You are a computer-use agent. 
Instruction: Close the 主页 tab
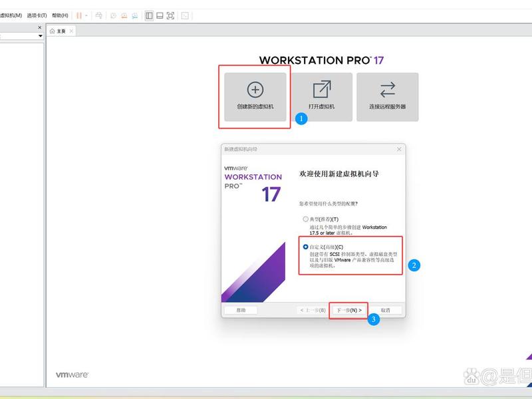(71, 31)
